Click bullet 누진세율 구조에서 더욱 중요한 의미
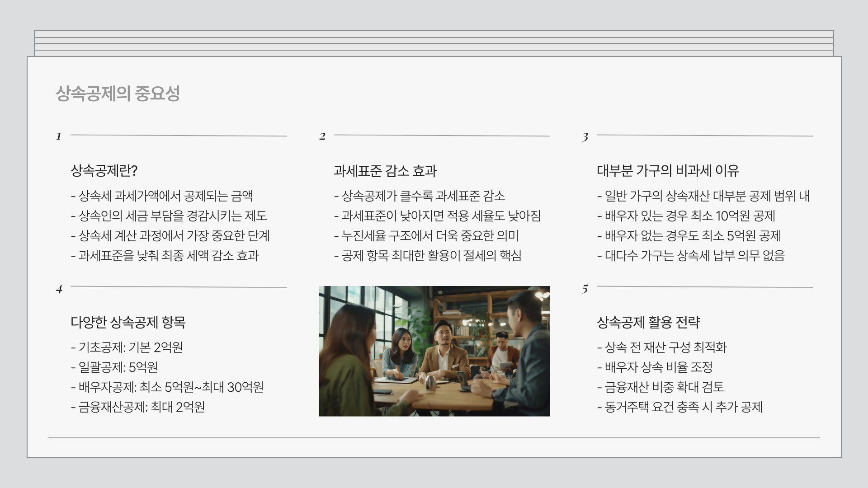Image resolution: width=868 pixels, height=488 pixels. pyautogui.click(x=426, y=235)
